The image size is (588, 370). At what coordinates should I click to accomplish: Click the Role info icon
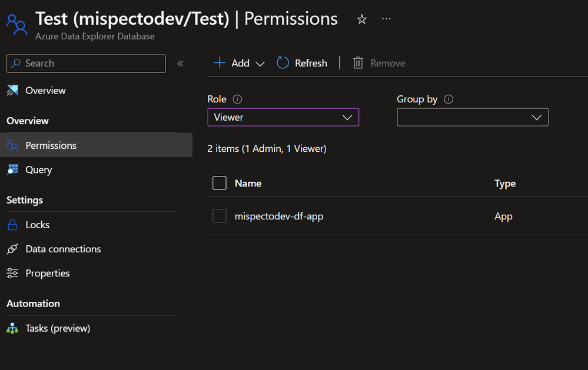pos(238,99)
